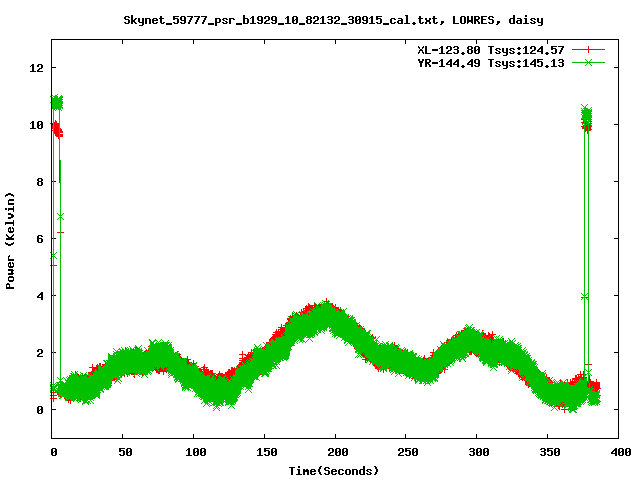Click y-axis tick label 2
Image resolution: width=640 pixels, height=480 pixels.
[40, 353]
